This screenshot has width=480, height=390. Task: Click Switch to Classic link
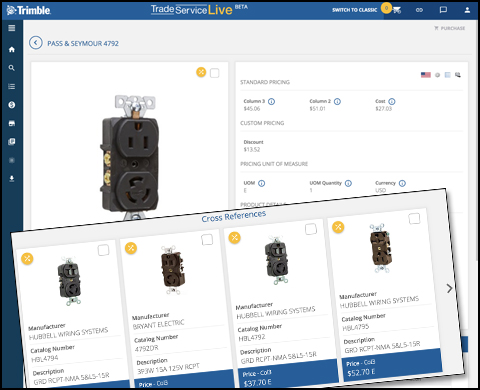tap(354, 10)
